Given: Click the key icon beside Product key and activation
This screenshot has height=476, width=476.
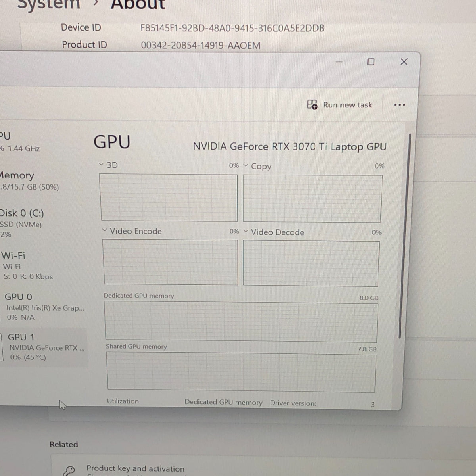Looking at the screenshot, I should point(69,471).
